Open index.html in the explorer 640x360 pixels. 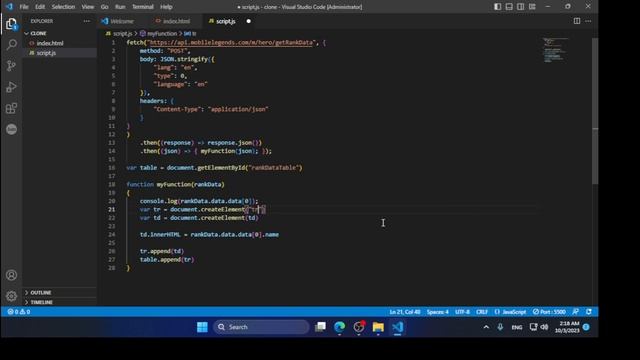coord(50,43)
